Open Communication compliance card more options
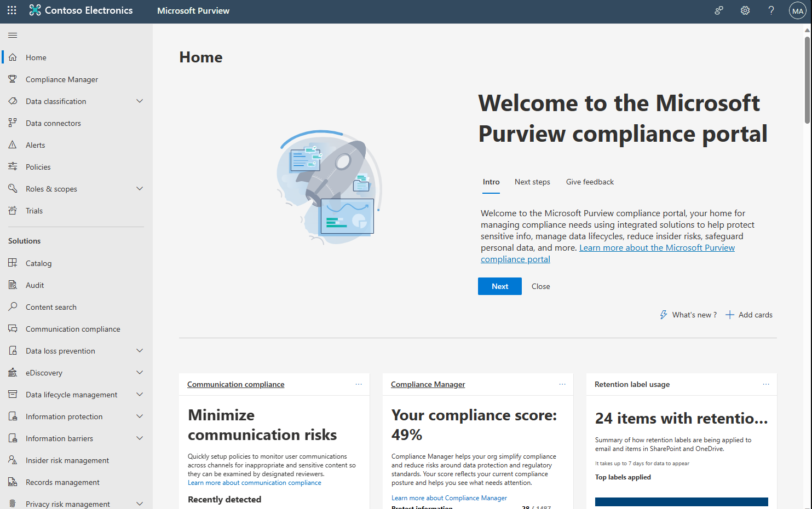This screenshot has height=509, width=812. tap(359, 384)
